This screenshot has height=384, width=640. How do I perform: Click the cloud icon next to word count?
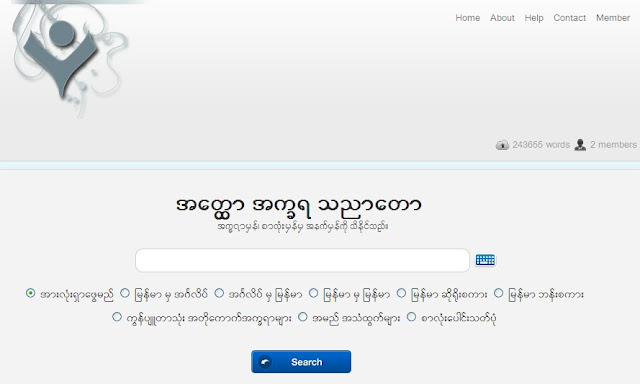(502, 145)
